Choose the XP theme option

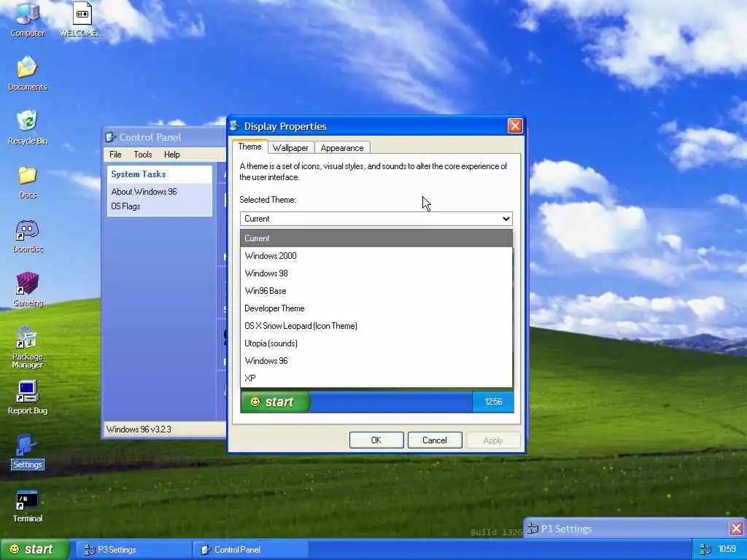(376, 378)
